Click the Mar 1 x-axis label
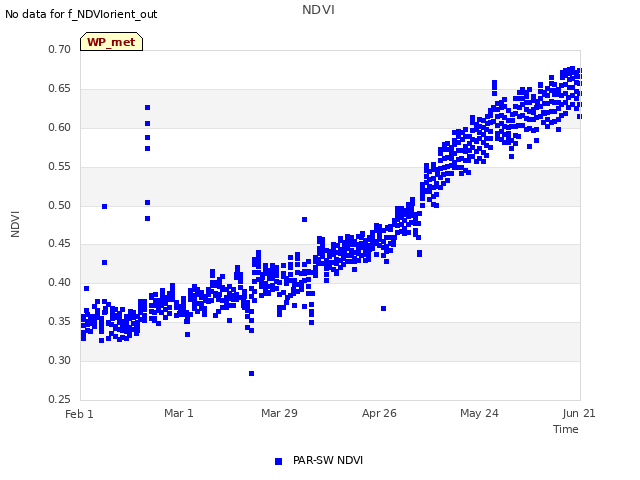The width and height of the screenshot is (640, 480). 179,413
